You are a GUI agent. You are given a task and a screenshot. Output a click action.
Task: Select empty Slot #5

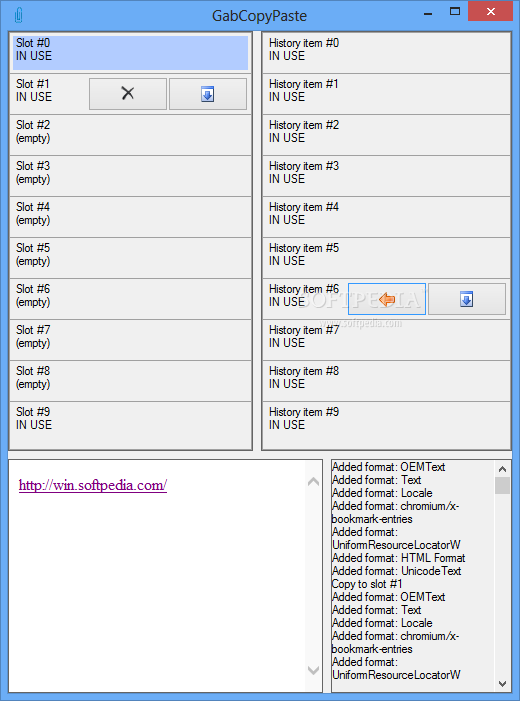pos(131,258)
